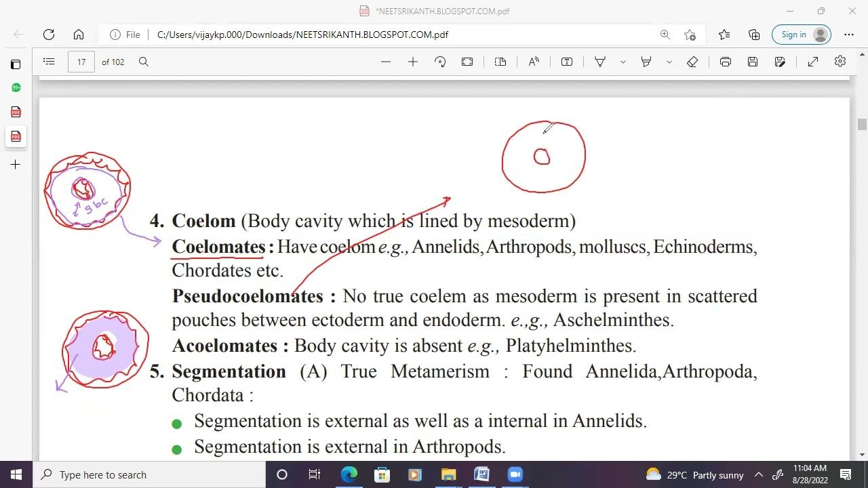The image size is (868, 488).
Task: Open the notification center
Action: tap(846, 474)
